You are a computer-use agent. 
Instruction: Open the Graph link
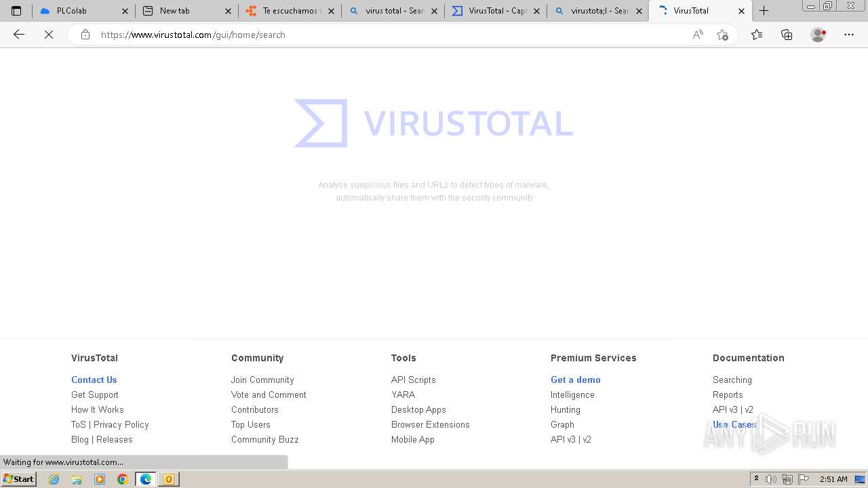pos(562,424)
